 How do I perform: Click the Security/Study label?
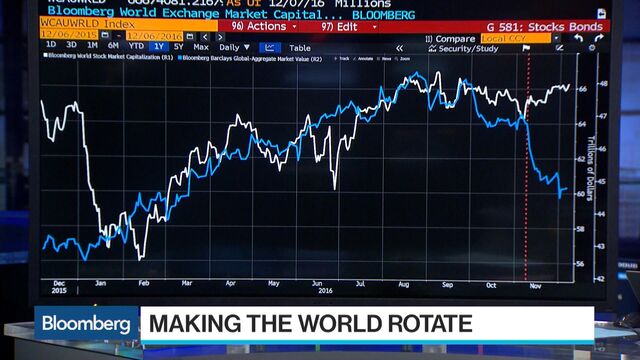[469, 49]
